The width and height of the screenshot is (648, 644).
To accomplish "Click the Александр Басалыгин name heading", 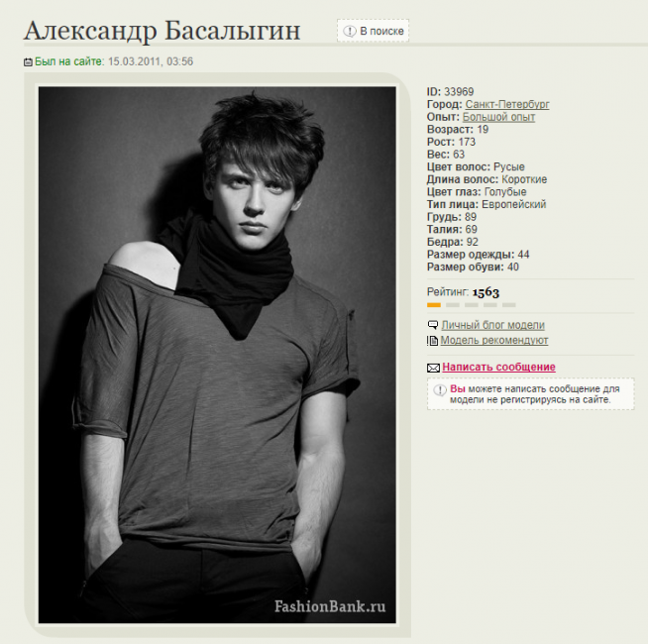I will click(162, 31).
